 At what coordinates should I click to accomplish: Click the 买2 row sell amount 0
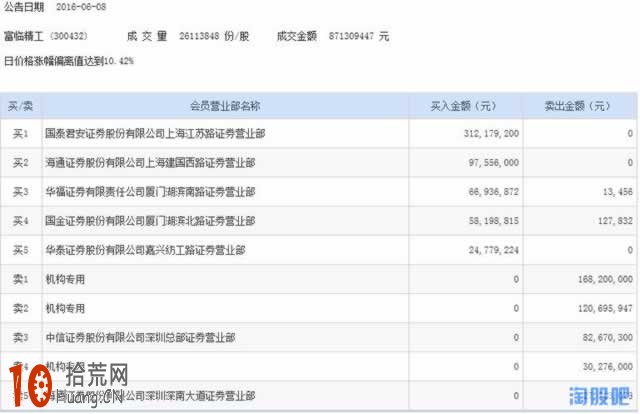click(x=630, y=163)
